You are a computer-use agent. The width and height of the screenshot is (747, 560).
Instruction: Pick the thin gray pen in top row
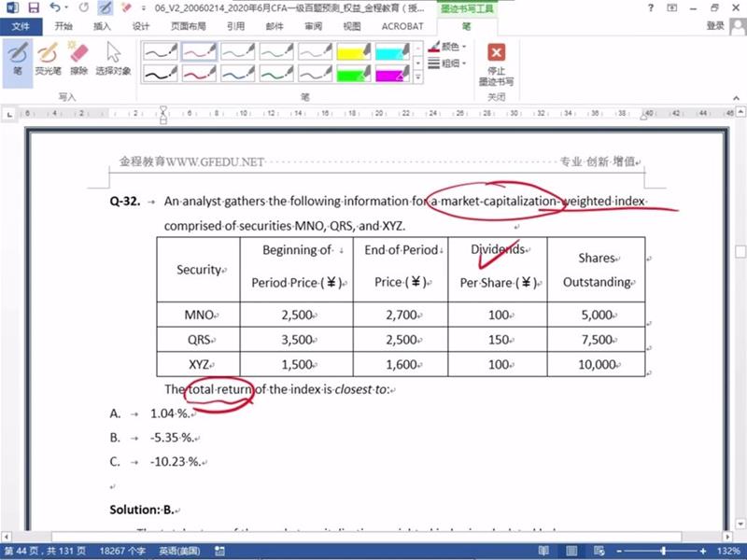click(315, 51)
